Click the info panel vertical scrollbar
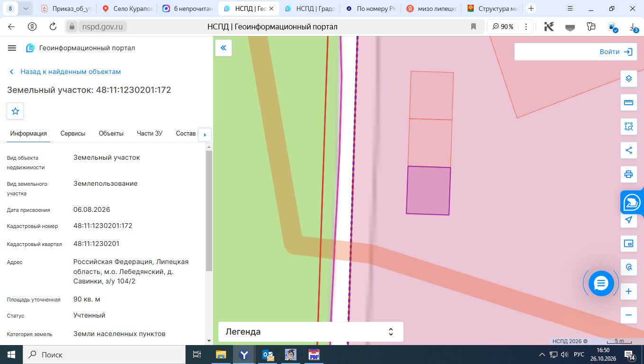The width and height of the screenshot is (644, 364). tap(209, 211)
